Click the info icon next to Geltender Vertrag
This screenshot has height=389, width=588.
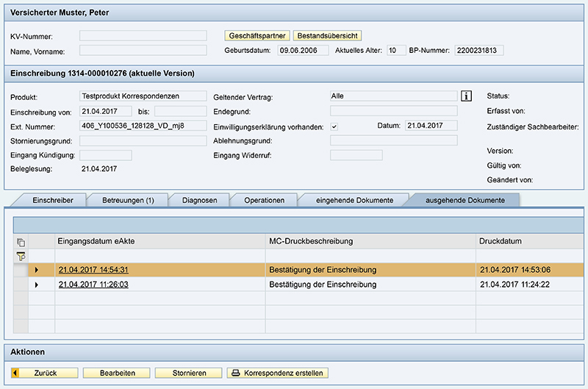[x=465, y=96]
